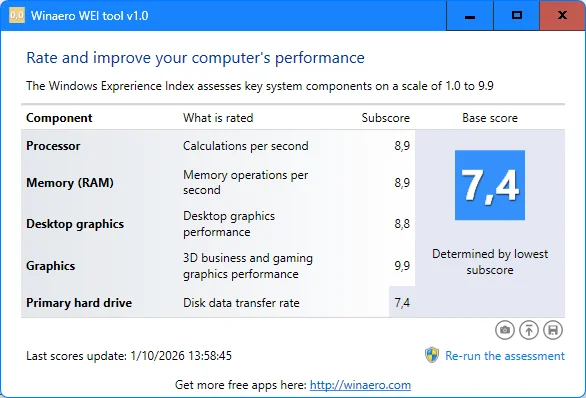
Task: Click the Windows Experience Index description line
Action: tap(260, 86)
